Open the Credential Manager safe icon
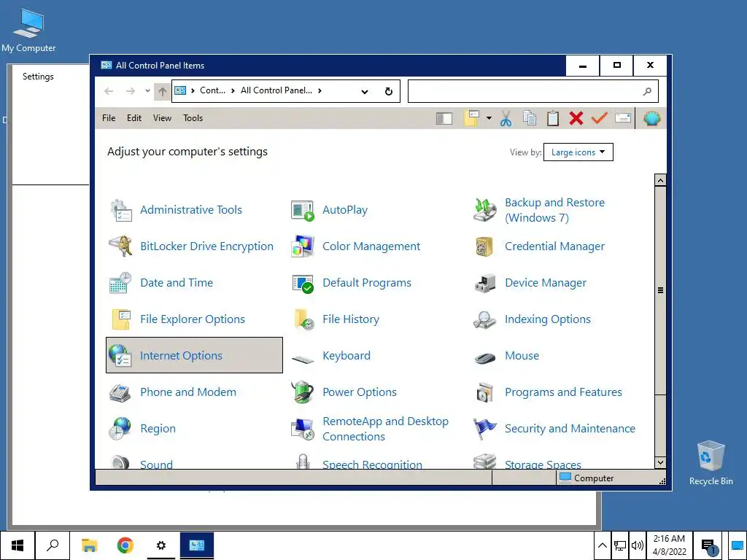Image resolution: width=747 pixels, height=560 pixels. tap(485, 246)
